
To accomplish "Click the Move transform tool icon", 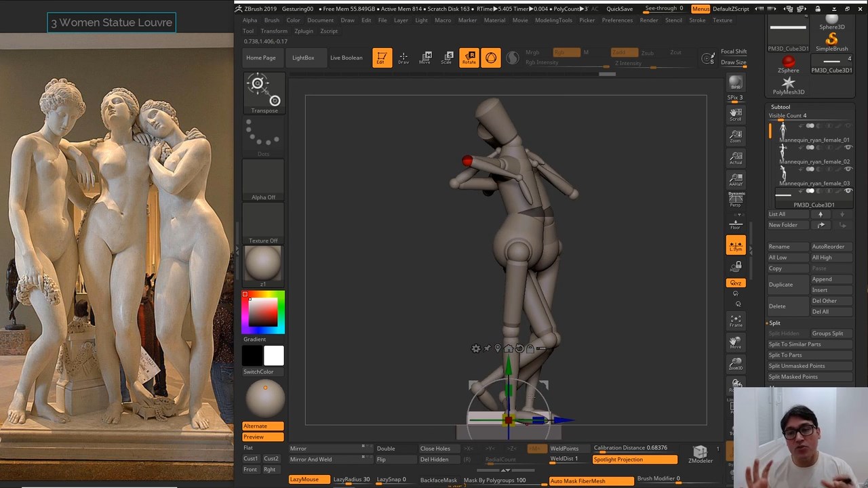I will tap(425, 58).
